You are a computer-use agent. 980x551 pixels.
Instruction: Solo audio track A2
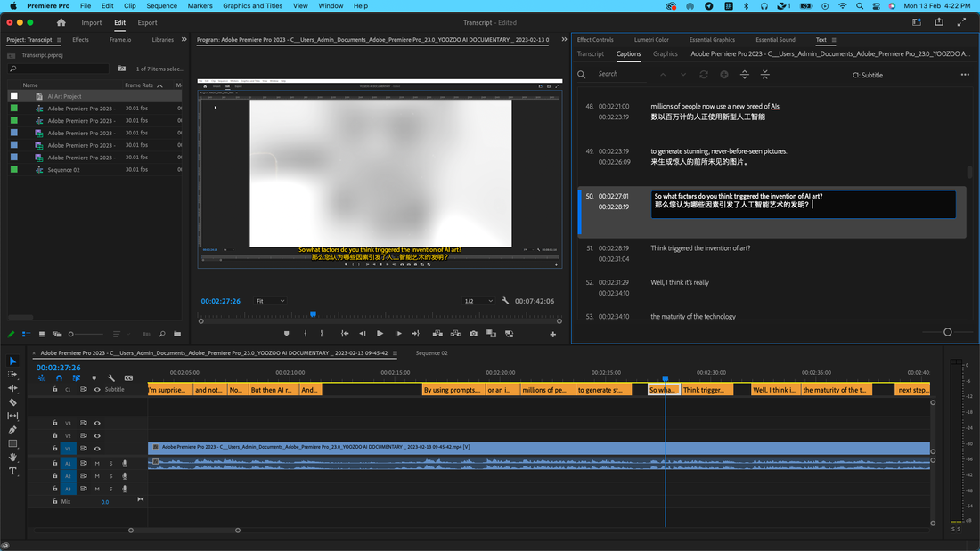pyautogui.click(x=111, y=476)
